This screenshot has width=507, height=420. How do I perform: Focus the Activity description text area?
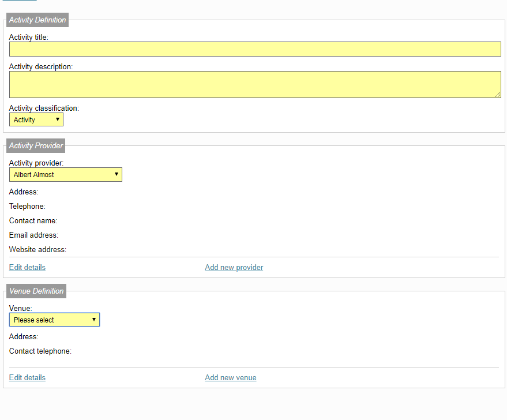255,85
